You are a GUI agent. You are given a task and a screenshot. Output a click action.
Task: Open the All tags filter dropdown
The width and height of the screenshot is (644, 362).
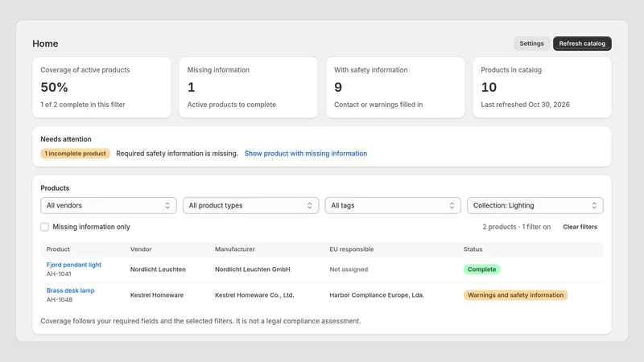(x=393, y=206)
